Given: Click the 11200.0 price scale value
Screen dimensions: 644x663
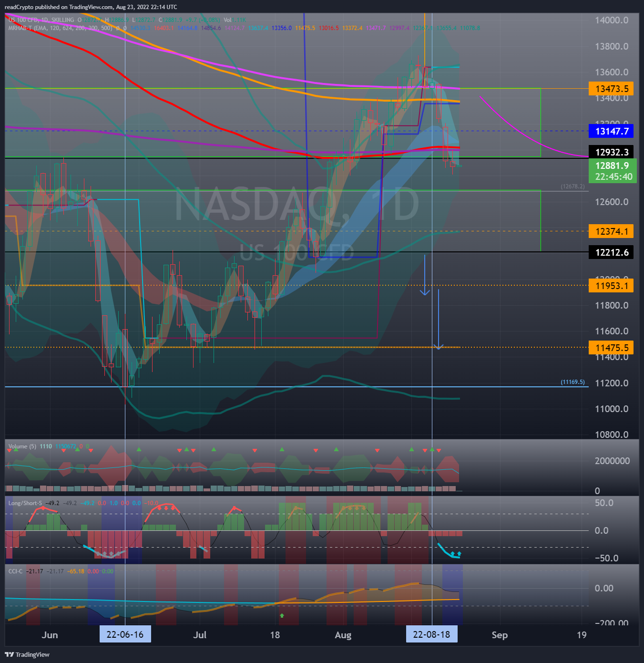Looking at the screenshot, I should click(x=612, y=383).
